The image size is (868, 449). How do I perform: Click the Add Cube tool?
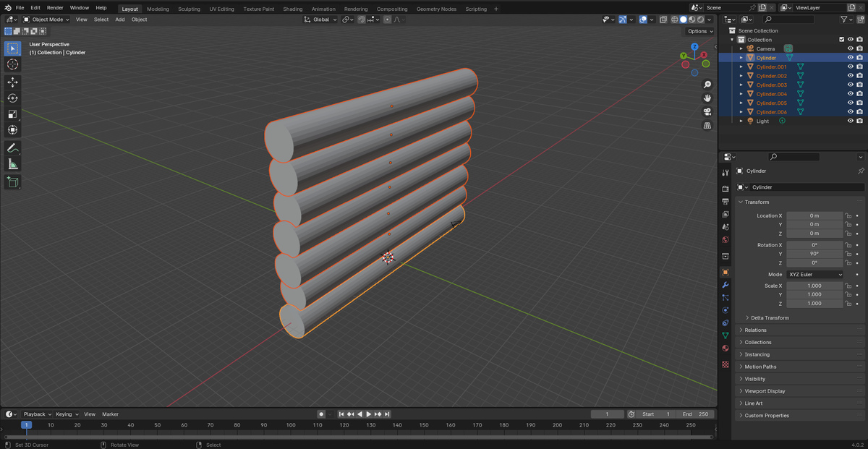12,182
